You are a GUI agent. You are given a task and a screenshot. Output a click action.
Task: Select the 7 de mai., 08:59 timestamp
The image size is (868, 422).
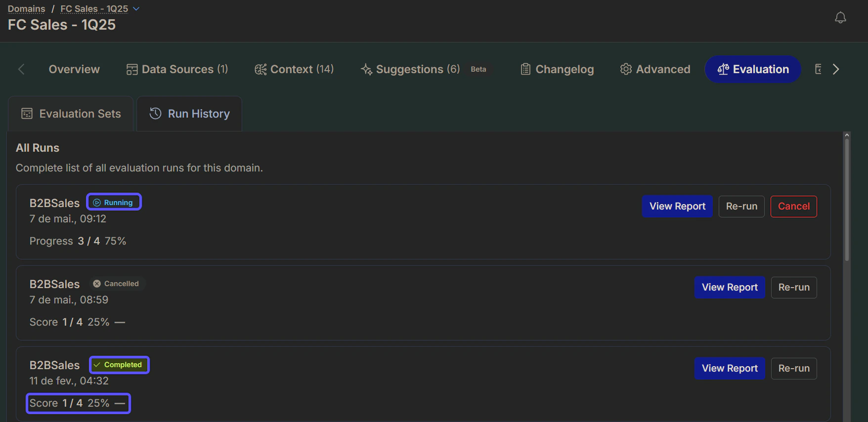pyautogui.click(x=69, y=300)
